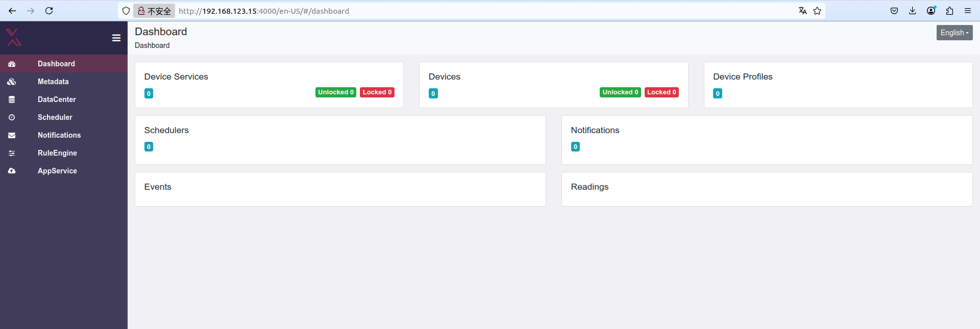Click the AppService cloud icon
This screenshot has height=329, width=980.
[x=12, y=171]
